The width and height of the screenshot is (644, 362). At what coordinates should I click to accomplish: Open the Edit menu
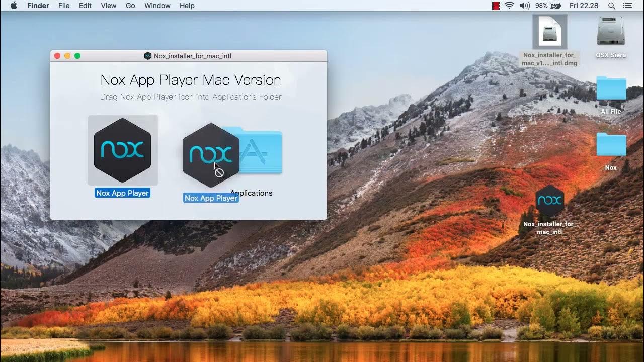point(85,6)
